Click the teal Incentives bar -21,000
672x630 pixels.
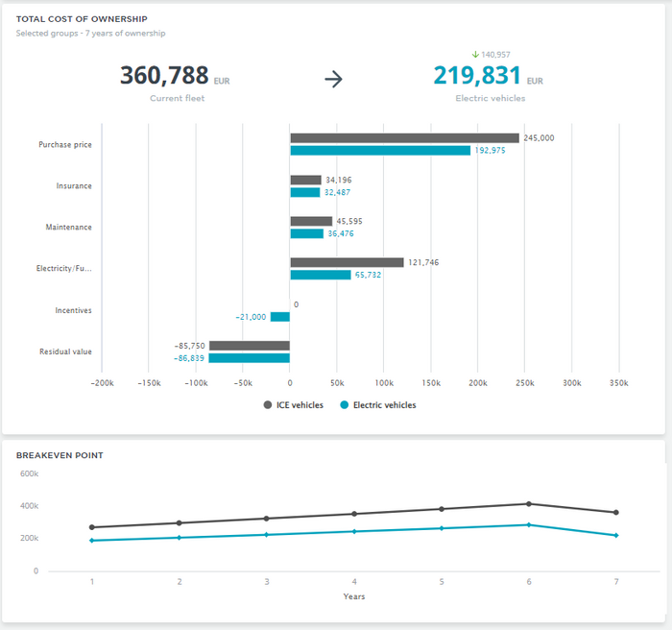tap(280, 317)
